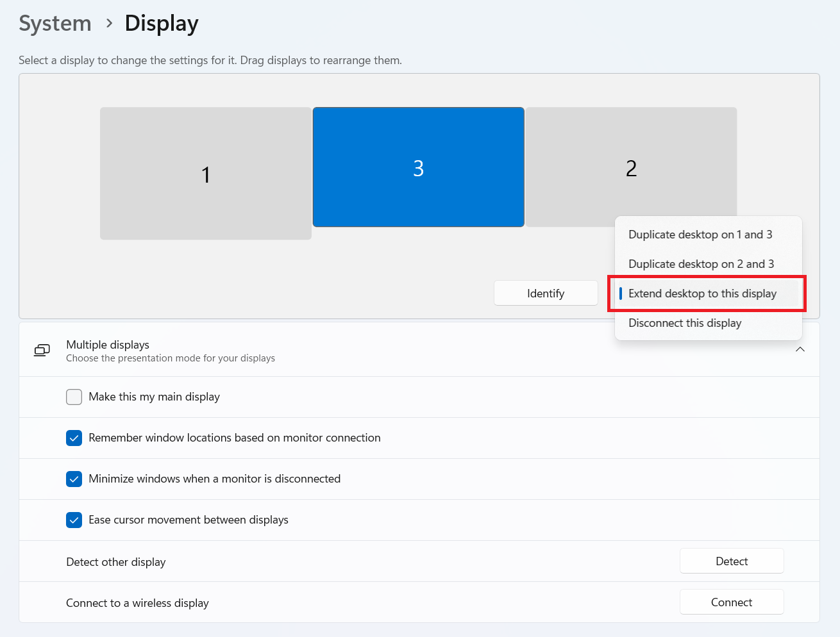Click the Display page heading

tap(162, 24)
